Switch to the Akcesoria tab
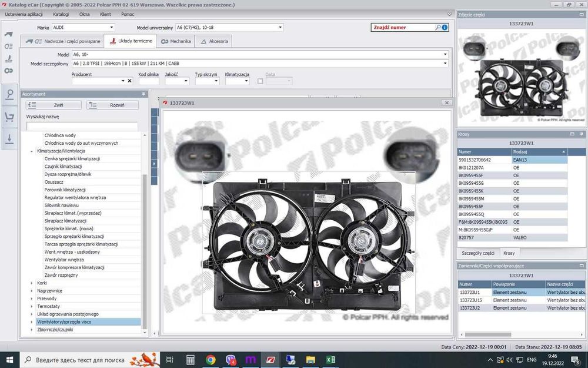 [214, 41]
